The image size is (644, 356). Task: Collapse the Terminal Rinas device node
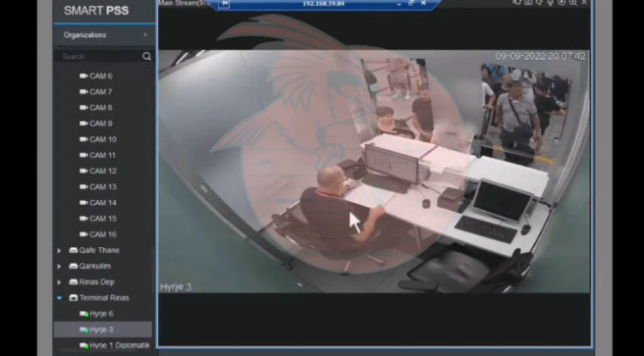click(59, 298)
